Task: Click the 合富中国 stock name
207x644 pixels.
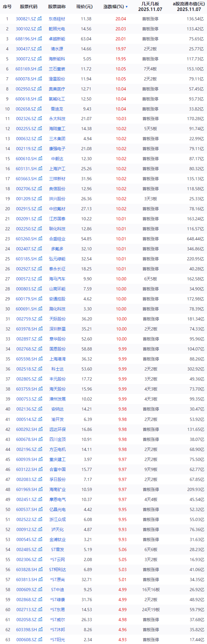Action: pyautogui.click(x=57, y=469)
